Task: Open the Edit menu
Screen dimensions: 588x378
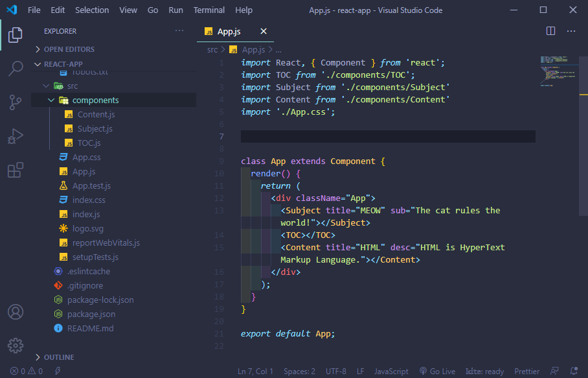Action: tap(58, 10)
